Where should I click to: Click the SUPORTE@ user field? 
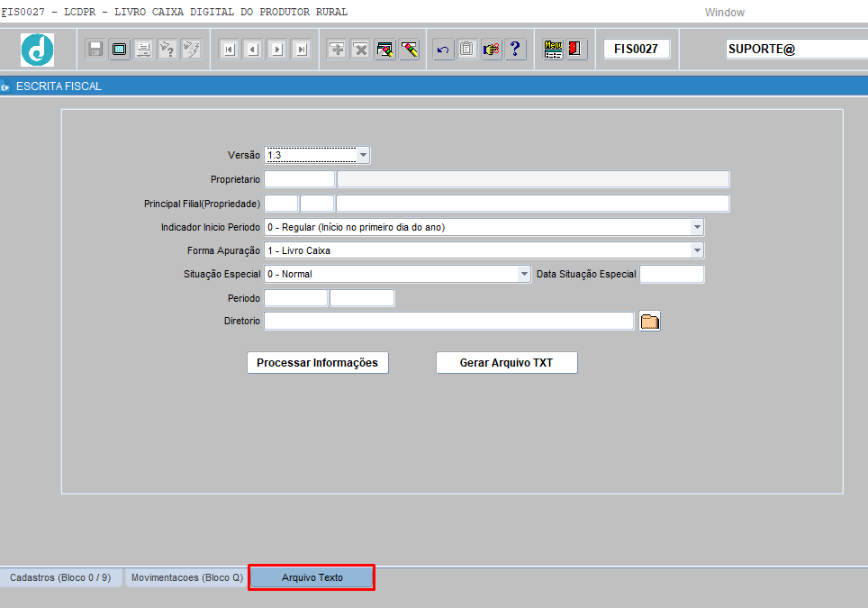797,49
